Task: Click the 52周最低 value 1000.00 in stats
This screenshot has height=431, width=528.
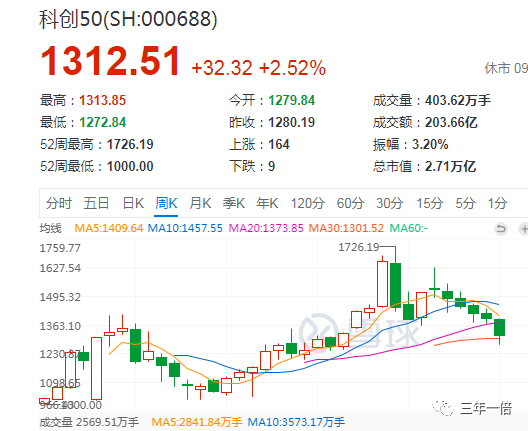Action: point(130,166)
